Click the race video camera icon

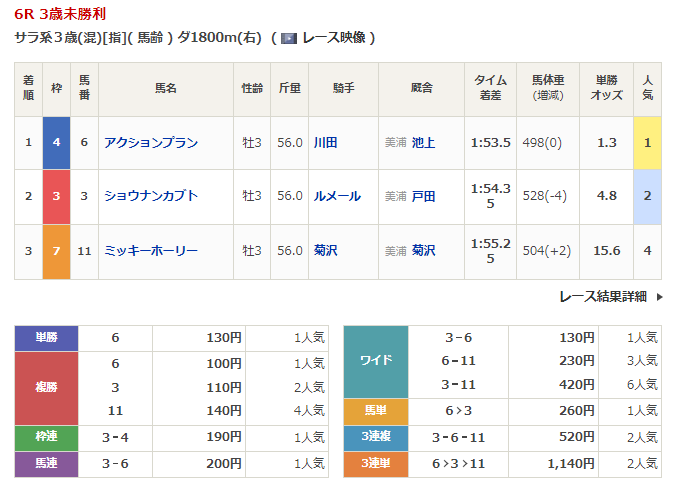point(288,38)
